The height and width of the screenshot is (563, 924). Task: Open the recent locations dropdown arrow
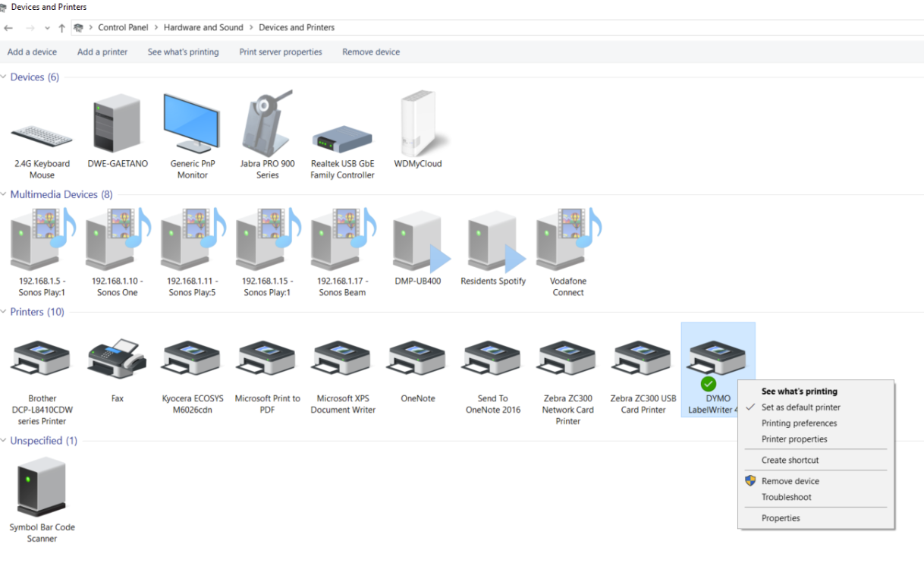(x=47, y=28)
